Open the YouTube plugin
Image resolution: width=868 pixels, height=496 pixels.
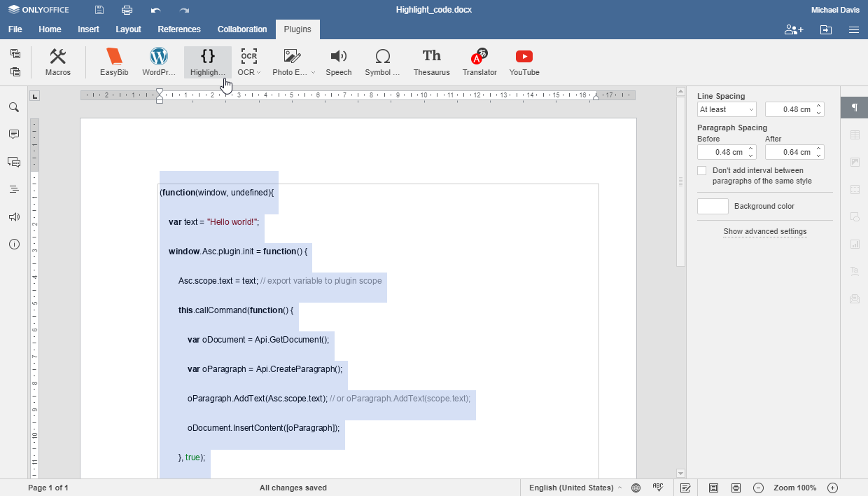coord(524,62)
